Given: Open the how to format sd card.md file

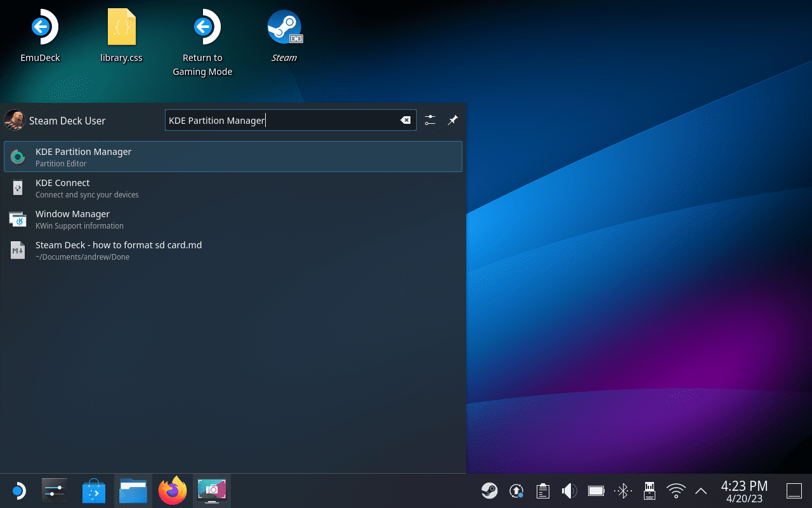Looking at the screenshot, I should coord(233,250).
